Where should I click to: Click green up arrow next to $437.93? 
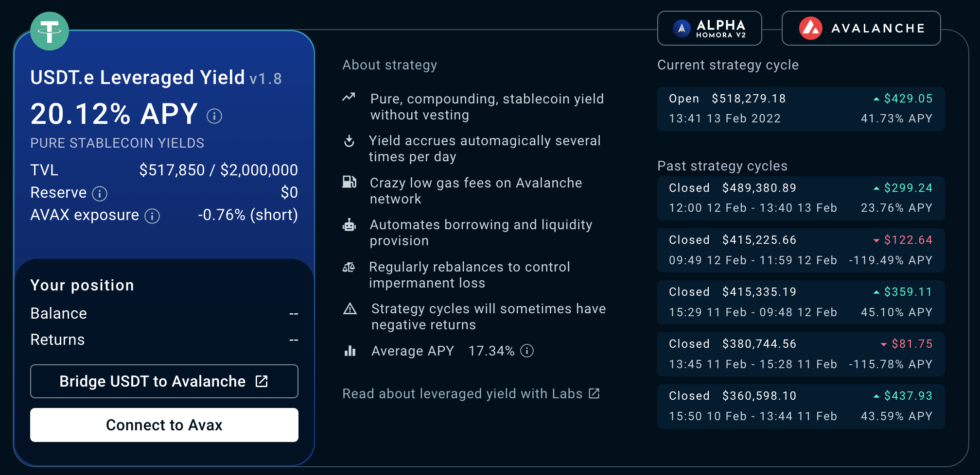[x=876, y=396]
